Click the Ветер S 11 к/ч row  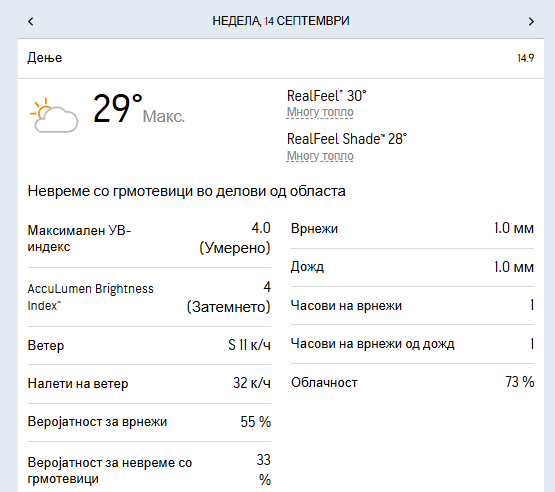149,345
